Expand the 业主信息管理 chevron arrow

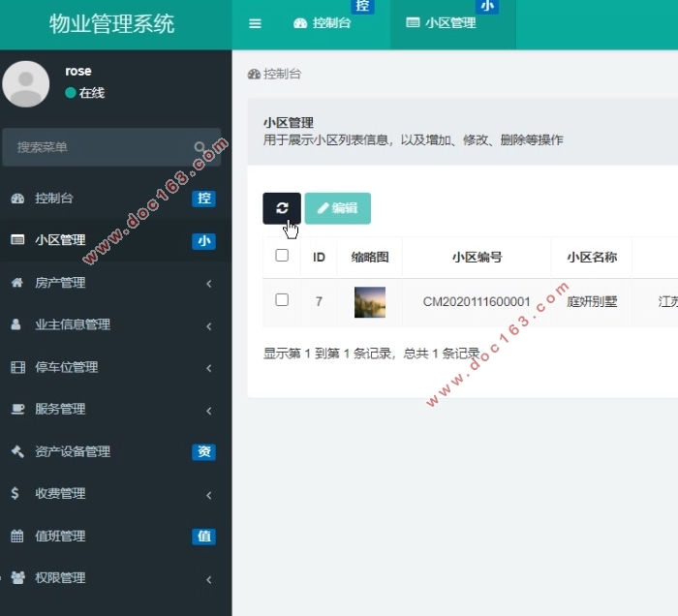pyautogui.click(x=209, y=326)
